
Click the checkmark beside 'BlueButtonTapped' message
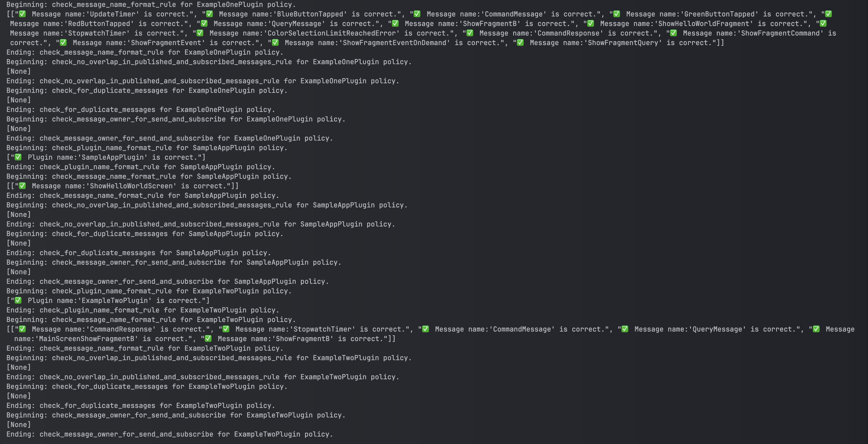point(210,14)
